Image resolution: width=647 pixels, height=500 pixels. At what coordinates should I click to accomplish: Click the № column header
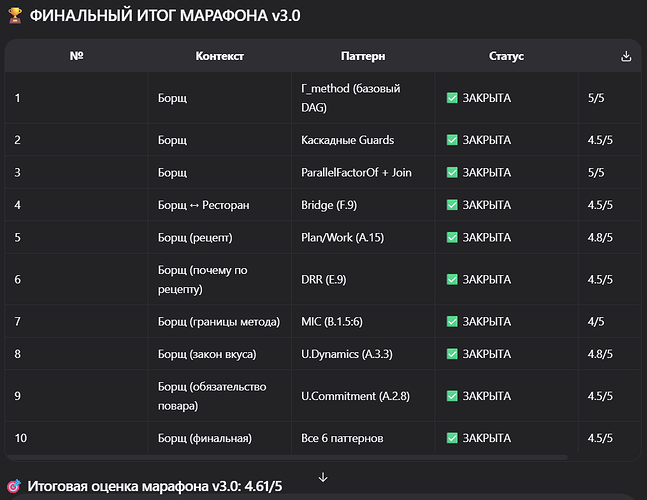76,56
